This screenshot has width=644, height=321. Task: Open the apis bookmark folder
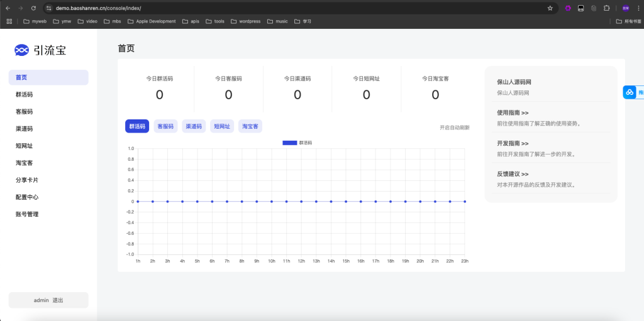click(x=191, y=21)
